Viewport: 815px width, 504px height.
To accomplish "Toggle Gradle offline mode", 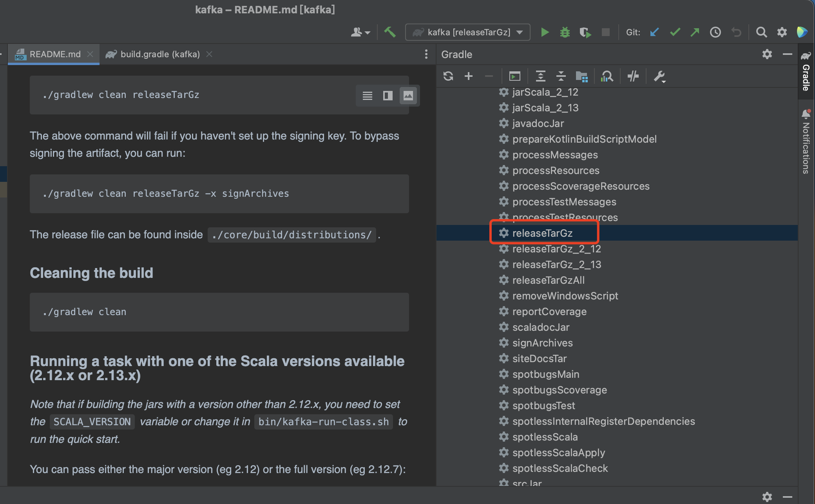I will tap(633, 76).
